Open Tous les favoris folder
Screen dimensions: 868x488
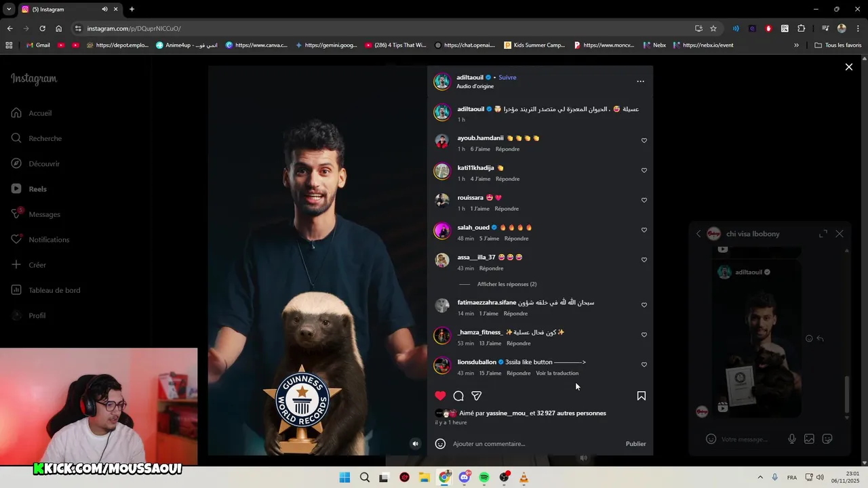pos(838,45)
